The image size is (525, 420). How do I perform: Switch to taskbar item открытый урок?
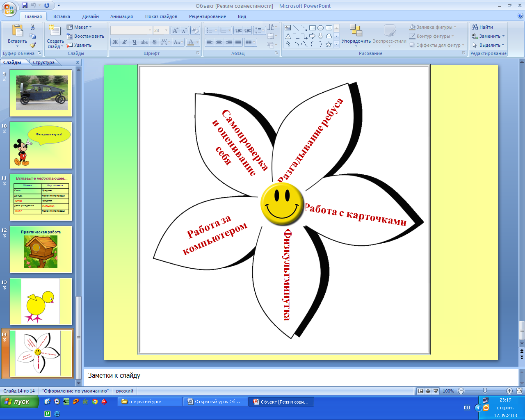[x=150, y=402]
